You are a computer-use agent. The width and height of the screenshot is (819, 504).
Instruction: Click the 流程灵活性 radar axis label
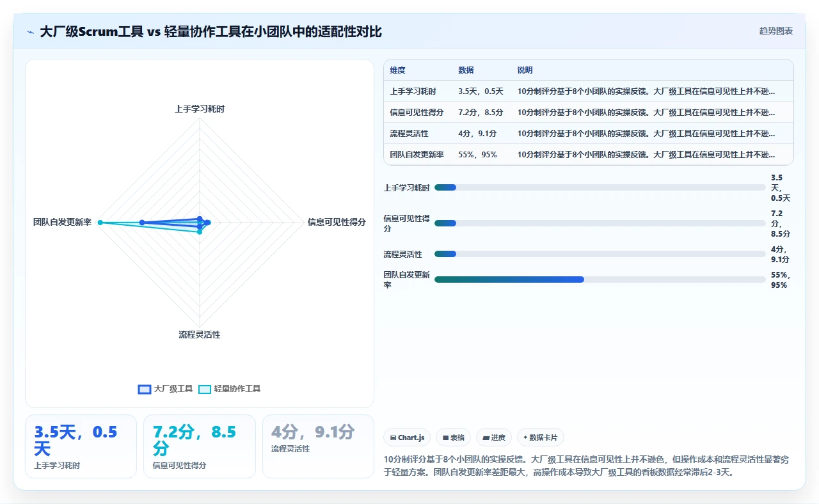[x=200, y=335]
